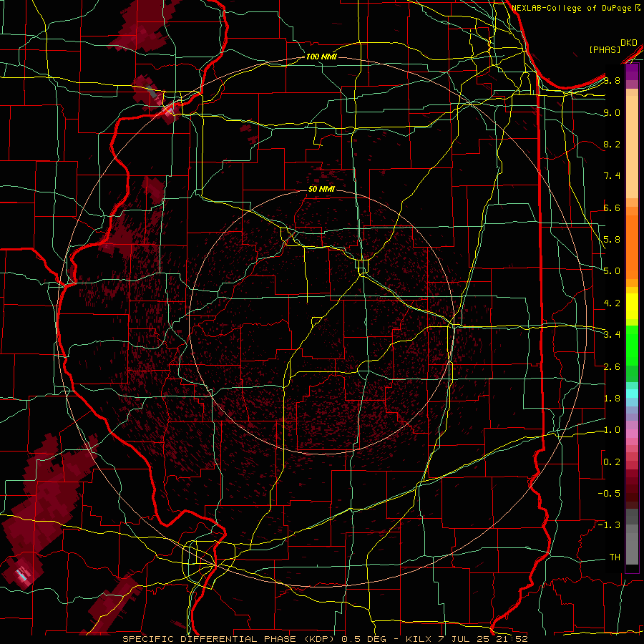Click the 9.0 legend value
This screenshot has width=644, height=644.
(x=612, y=113)
